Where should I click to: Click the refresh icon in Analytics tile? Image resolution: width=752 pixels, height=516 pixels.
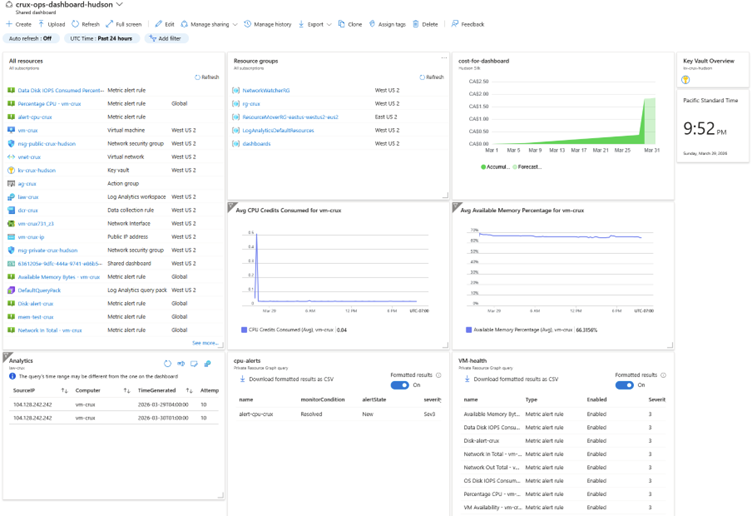pyautogui.click(x=167, y=364)
